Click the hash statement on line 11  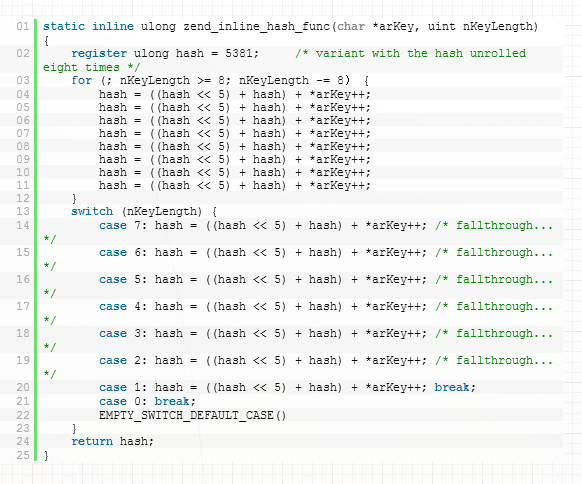coord(235,185)
